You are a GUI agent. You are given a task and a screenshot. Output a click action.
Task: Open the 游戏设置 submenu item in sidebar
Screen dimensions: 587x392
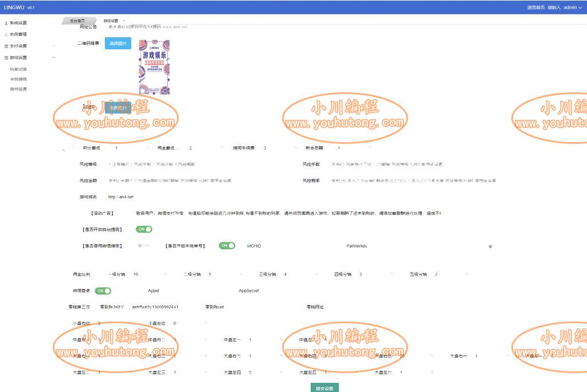[x=18, y=89]
